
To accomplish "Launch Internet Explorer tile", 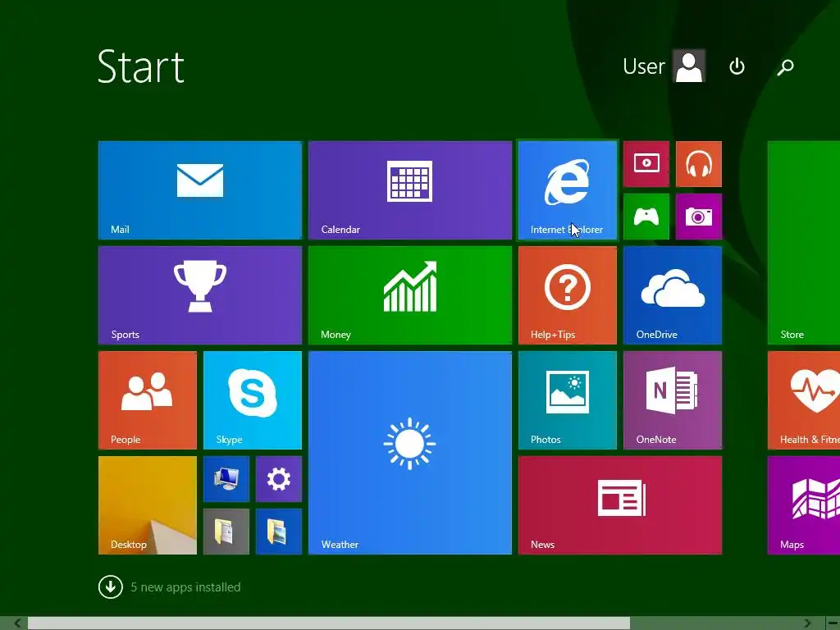I will click(x=568, y=190).
